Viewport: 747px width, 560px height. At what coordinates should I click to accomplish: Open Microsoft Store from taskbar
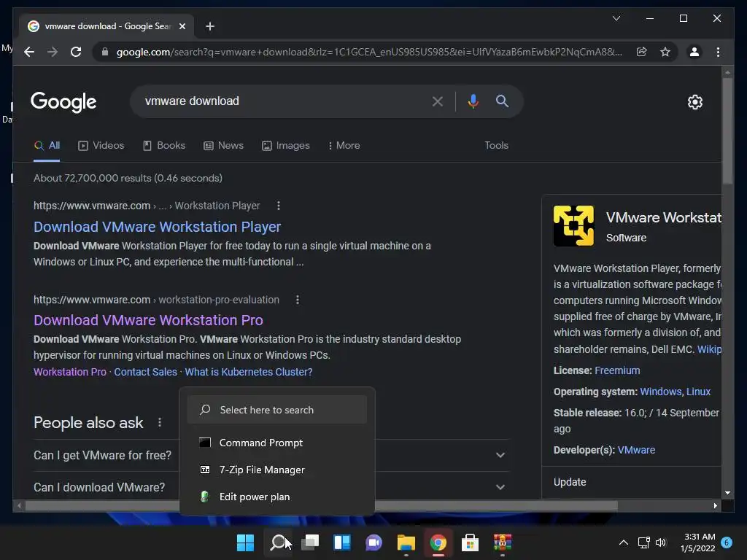(471, 542)
